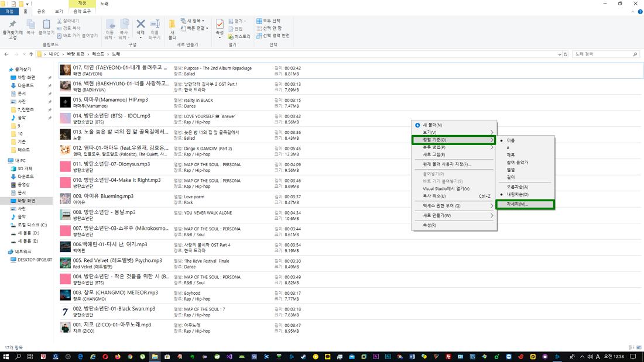Image resolution: width=644 pixels, height=362 pixels.
Task: Pin folder with 즐겨찾기에 고정 ribbon icon
Action: click(12, 30)
